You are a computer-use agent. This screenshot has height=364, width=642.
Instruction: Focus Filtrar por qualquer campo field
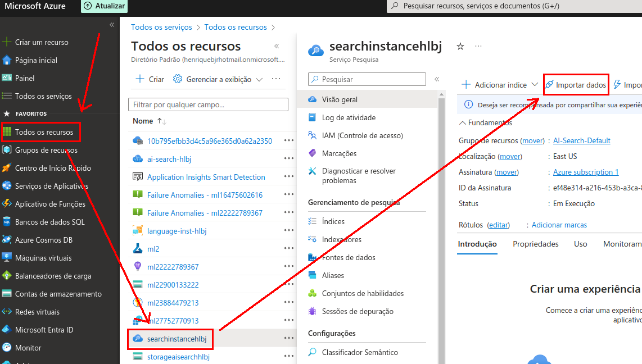point(208,104)
